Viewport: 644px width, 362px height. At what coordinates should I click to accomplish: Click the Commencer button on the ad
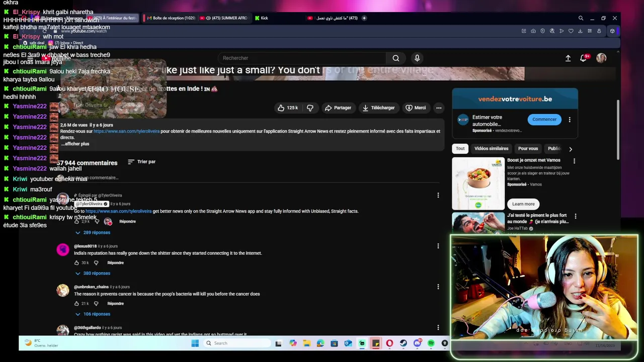click(544, 120)
